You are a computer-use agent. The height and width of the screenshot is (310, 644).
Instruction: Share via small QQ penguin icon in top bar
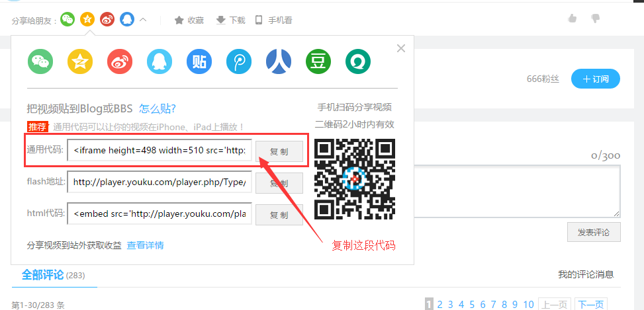[127, 19]
